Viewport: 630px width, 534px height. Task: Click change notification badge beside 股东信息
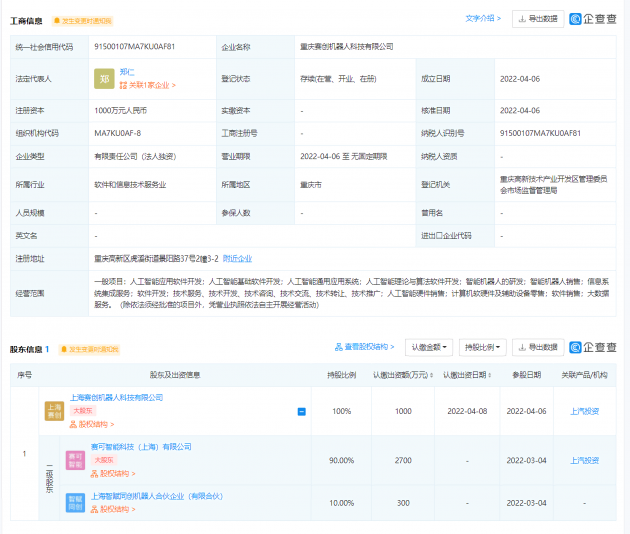point(89,350)
